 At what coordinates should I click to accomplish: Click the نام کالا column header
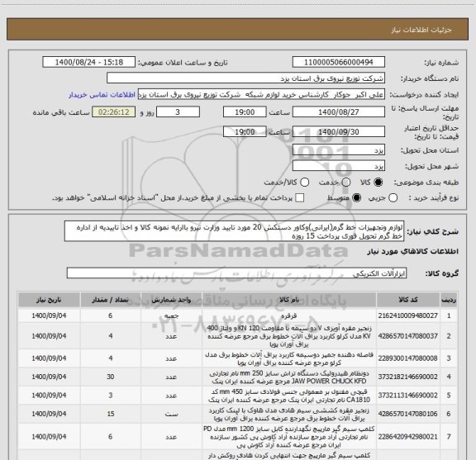pyautogui.click(x=289, y=300)
